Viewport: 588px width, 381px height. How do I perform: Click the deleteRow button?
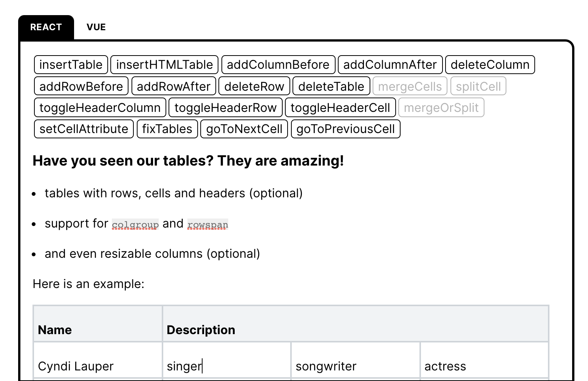pyautogui.click(x=254, y=86)
